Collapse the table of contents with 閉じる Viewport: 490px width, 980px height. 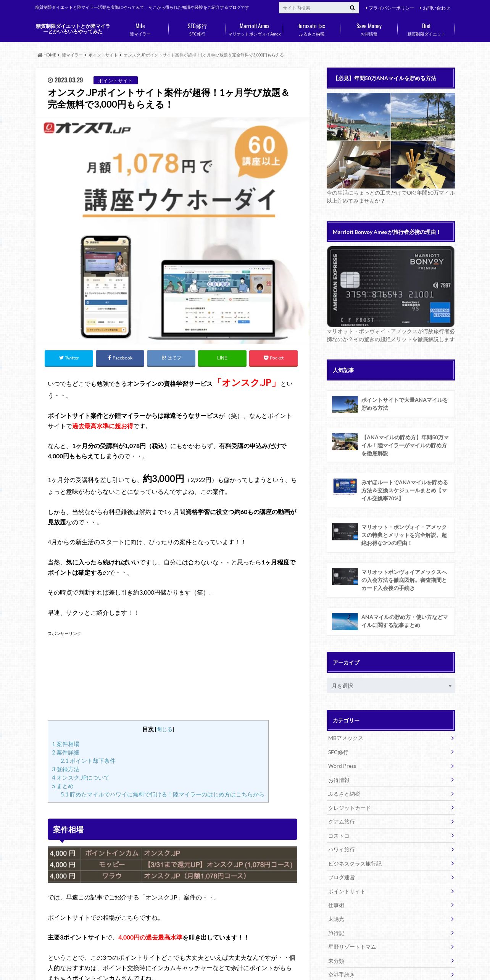(164, 729)
